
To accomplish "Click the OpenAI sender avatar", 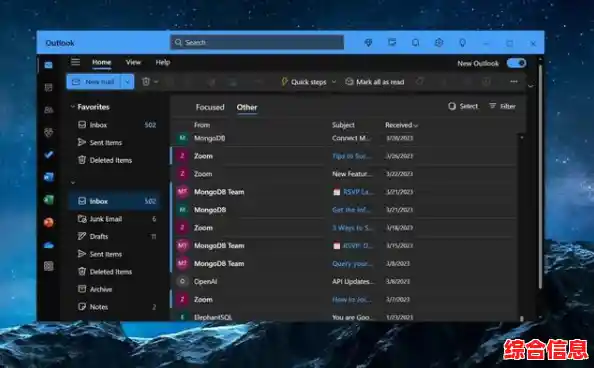I will 183,281.
